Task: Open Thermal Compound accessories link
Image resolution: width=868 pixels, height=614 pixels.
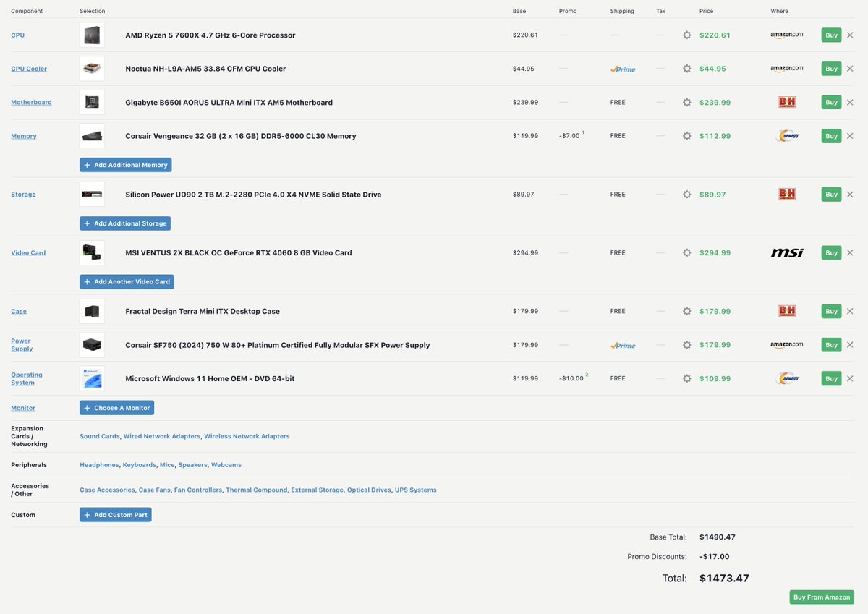Action: point(257,490)
